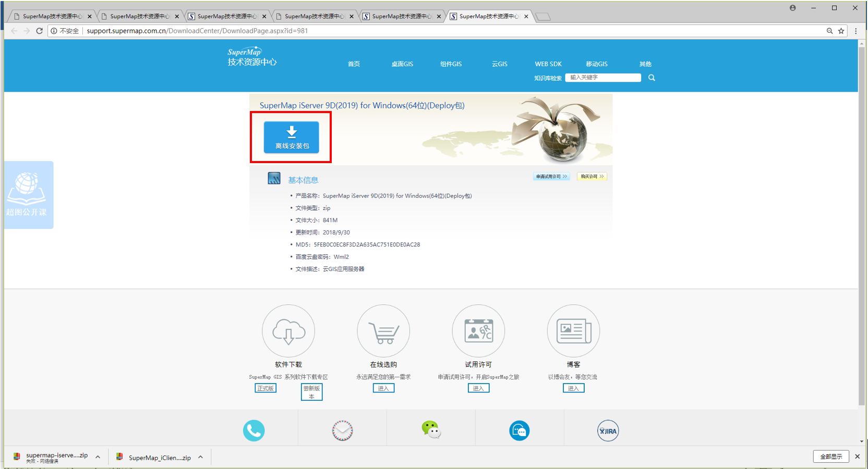Click 进入 button under 博客
Screen dimensions: 868x469
(x=573, y=388)
